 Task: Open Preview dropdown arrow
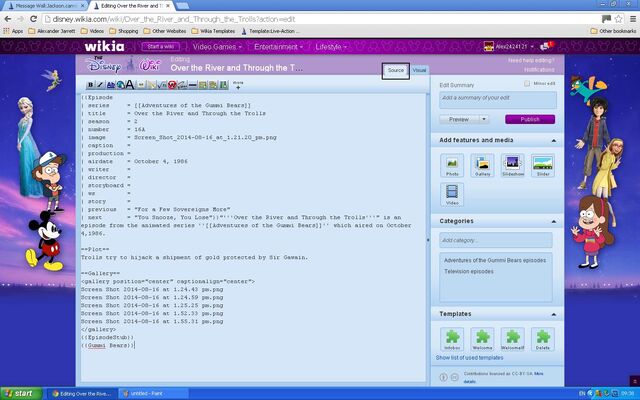(484, 119)
